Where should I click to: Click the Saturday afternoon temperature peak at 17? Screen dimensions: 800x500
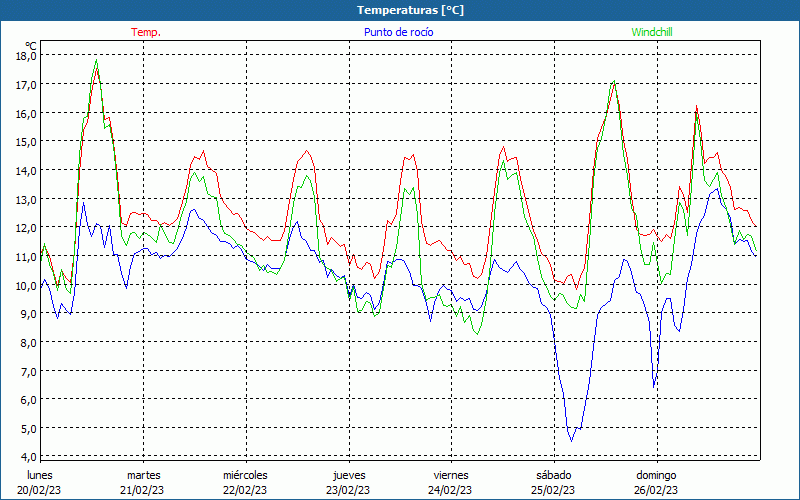click(614, 82)
